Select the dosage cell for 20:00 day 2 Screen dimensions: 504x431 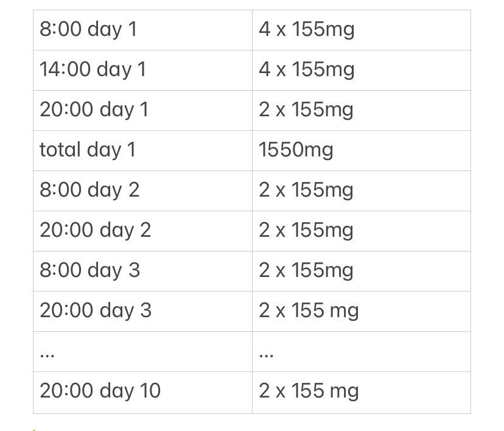[x=306, y=230]
